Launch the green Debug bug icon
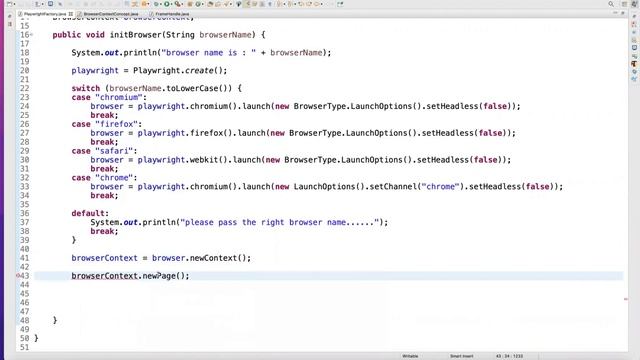Screen dimensions: 640x360 pyautogui.click(x=156, y=4)
